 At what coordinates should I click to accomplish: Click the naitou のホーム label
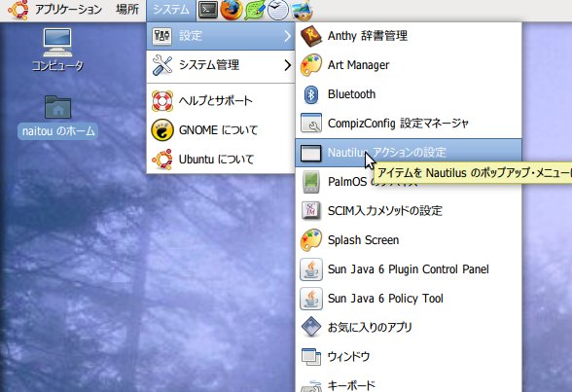pyautogui.click(x=57, y=131)
